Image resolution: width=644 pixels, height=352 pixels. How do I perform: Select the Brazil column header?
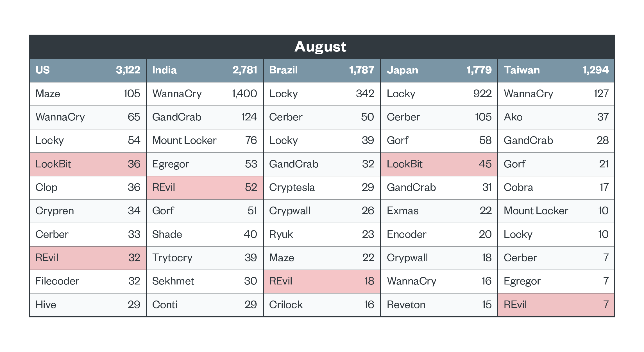click(x=321, y=70)
